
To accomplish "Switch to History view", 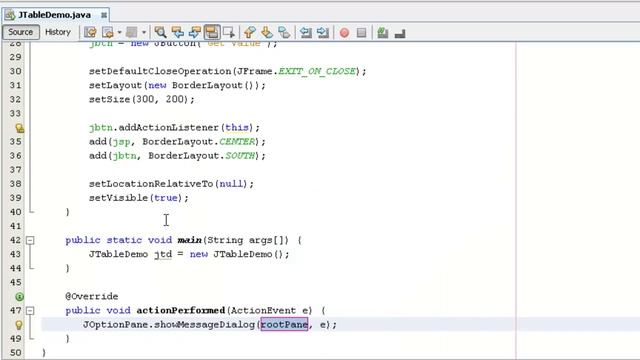I will pyautogui.click(x=58, y=32).
